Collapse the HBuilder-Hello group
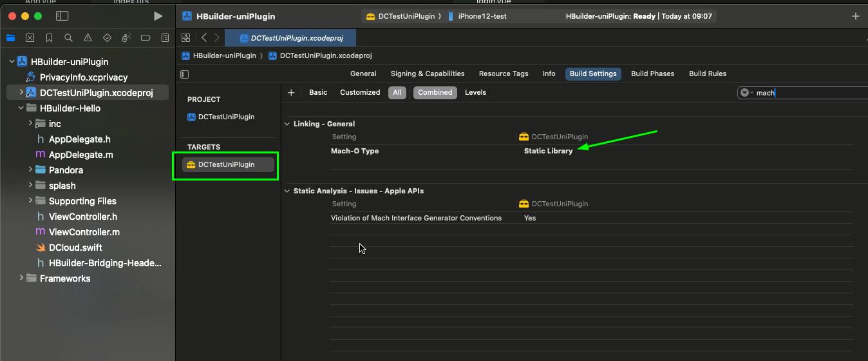The image size is (868, 361). 21,108
